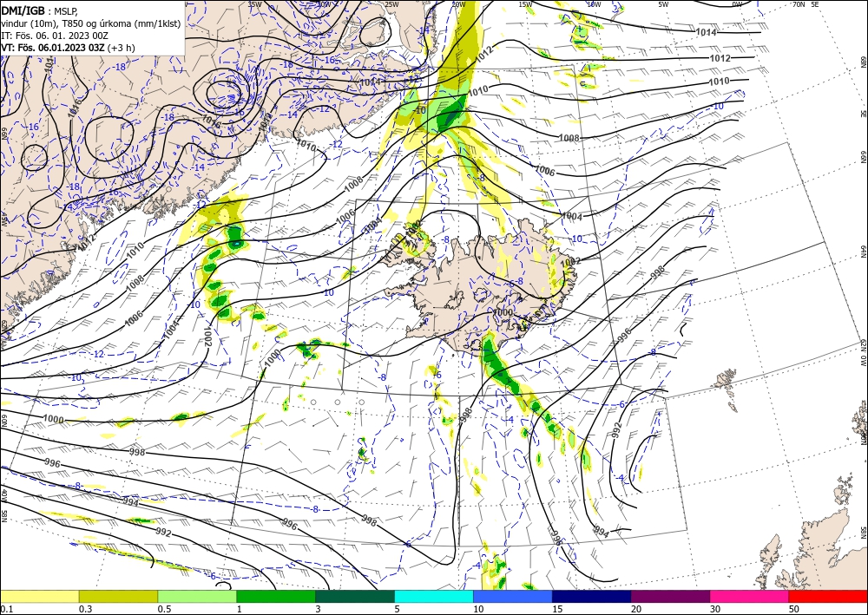The width and height of the screenshot is (868, 615).
Task: Click the legend value "50"
Action: click(795, 609)
